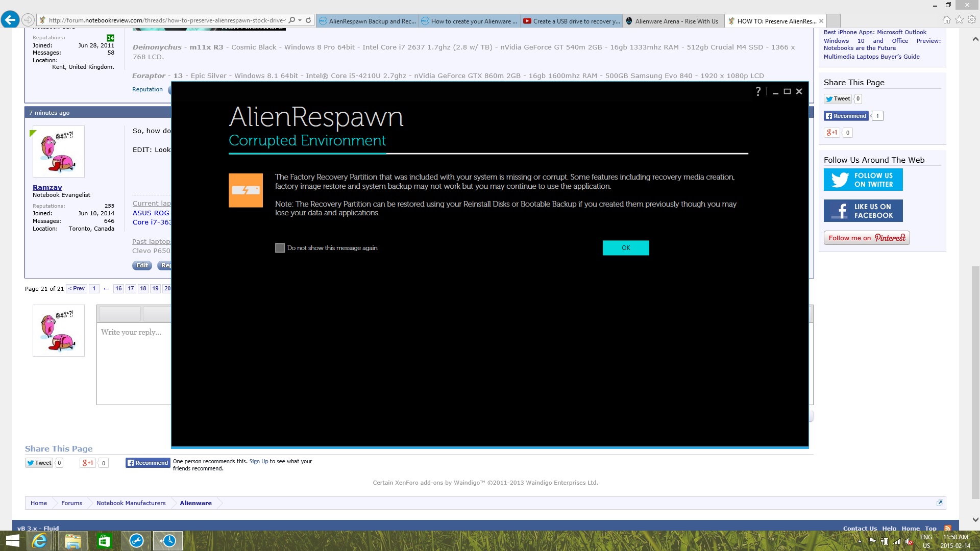Image resolution: width=980 pixels, height=551 pixels.
Task: Click OK in the AlienRespawn dialog
Action: click(626, 248)
